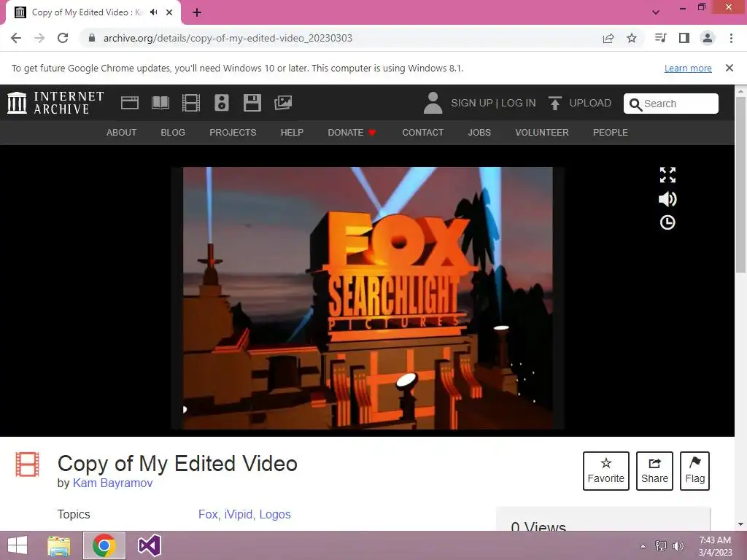The width and height of the screenshot is (747, 560).
Task: Click the Flag button
Action: pos(694,470)
